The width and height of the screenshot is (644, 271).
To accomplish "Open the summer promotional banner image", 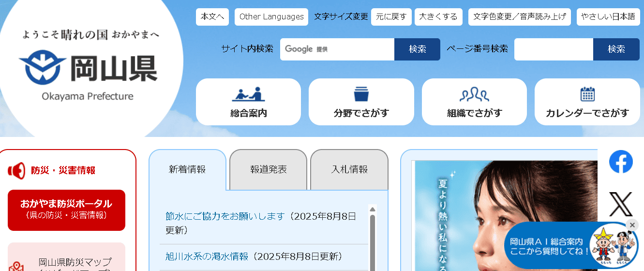I will pyautogui.click(x=504, y=216).
